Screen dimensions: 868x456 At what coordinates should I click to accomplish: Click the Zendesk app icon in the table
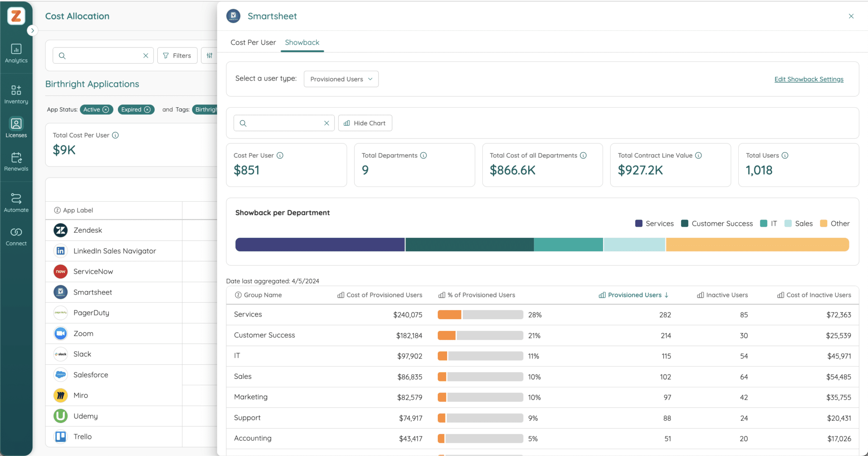click(x=60, y=230)
